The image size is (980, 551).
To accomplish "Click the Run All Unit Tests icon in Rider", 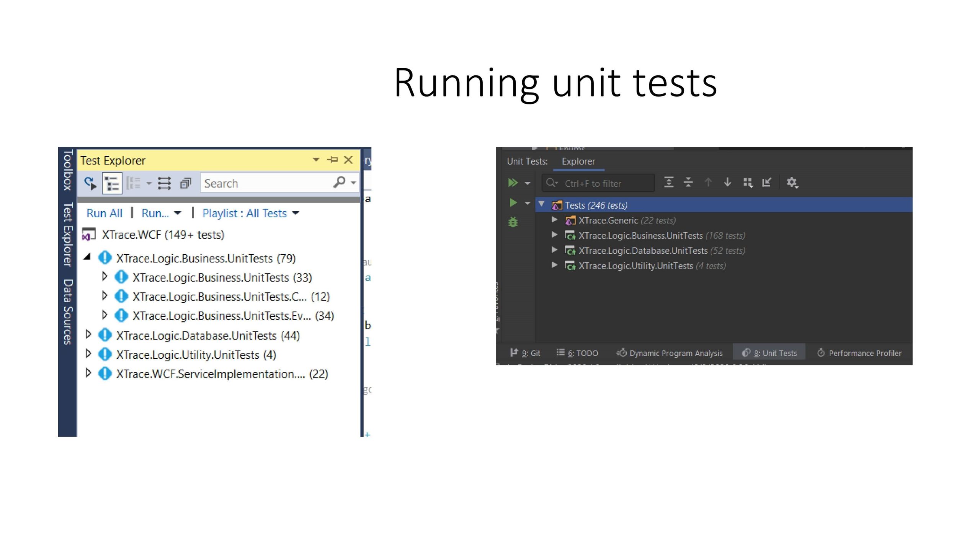I will pyautogui.click(x=513, y=183).
